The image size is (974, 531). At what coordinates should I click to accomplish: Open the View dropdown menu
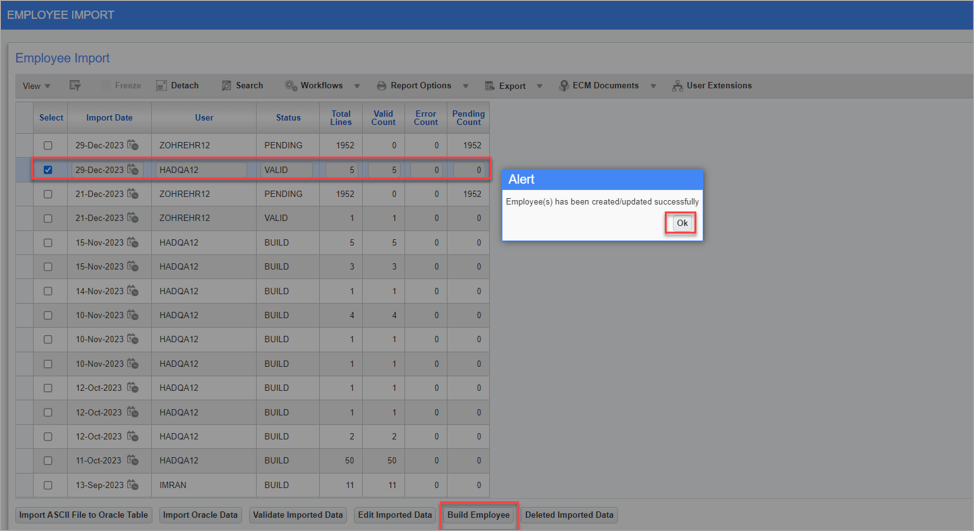pos(36,86)
